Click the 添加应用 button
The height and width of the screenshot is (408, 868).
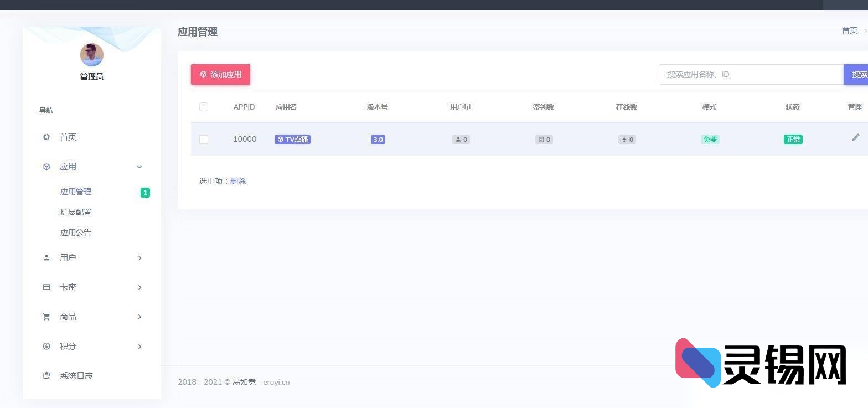(220, 74)
